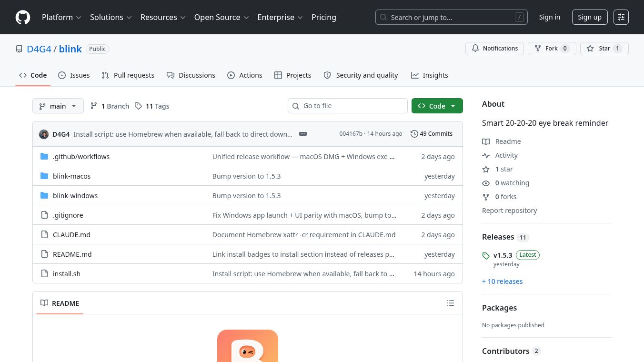Select the README tab
This screenshot has width=644, height=362.
pyautogui.click(x=60, y=303)
